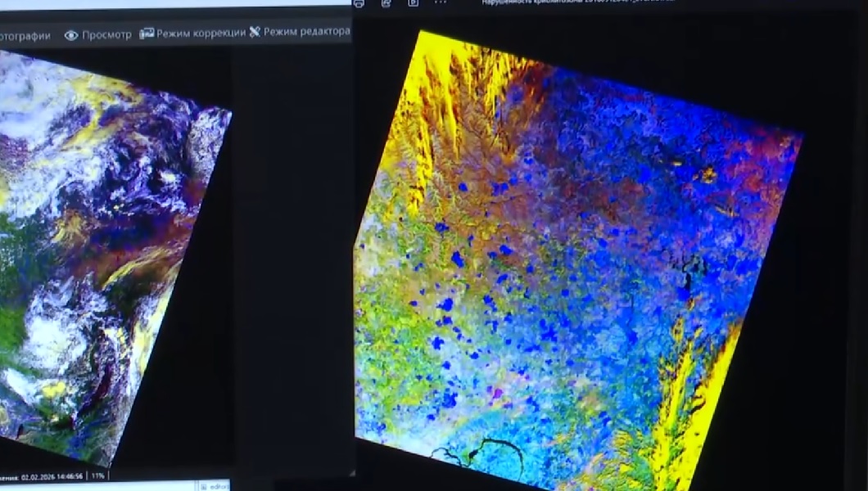
Task: Click the 11% zoom level indicator
Action: tap(97, 475)
